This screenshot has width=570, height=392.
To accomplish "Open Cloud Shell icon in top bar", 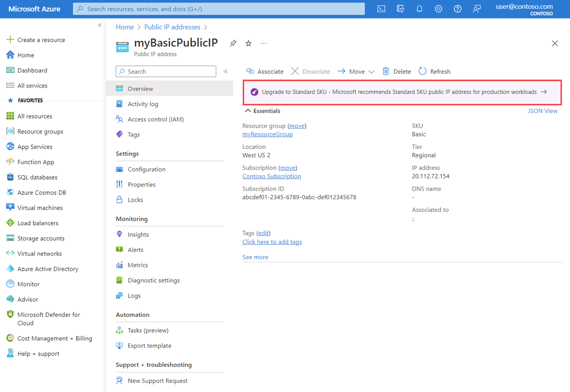I will pyautogui.click(x=381, y=9).
